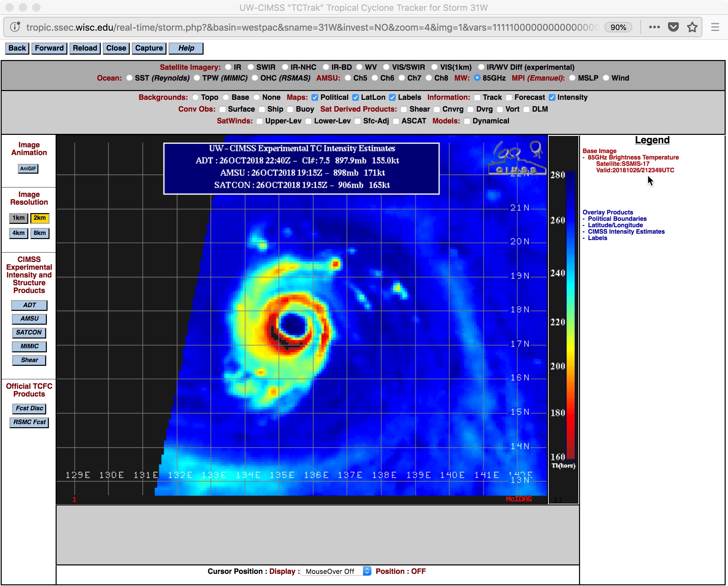This screenshot has height=586, width=728.
Task: Select TPW (MIMIC) ocean option
Action: click(x=197, y=78)
